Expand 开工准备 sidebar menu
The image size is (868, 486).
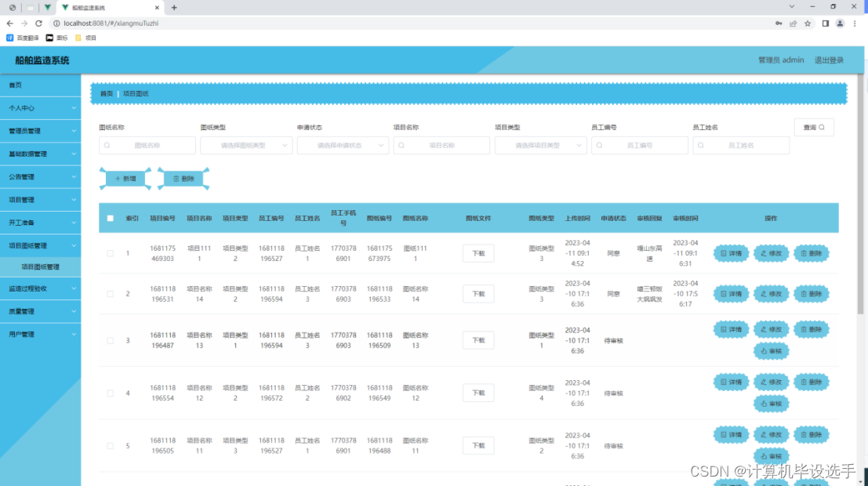pos(41,223)
